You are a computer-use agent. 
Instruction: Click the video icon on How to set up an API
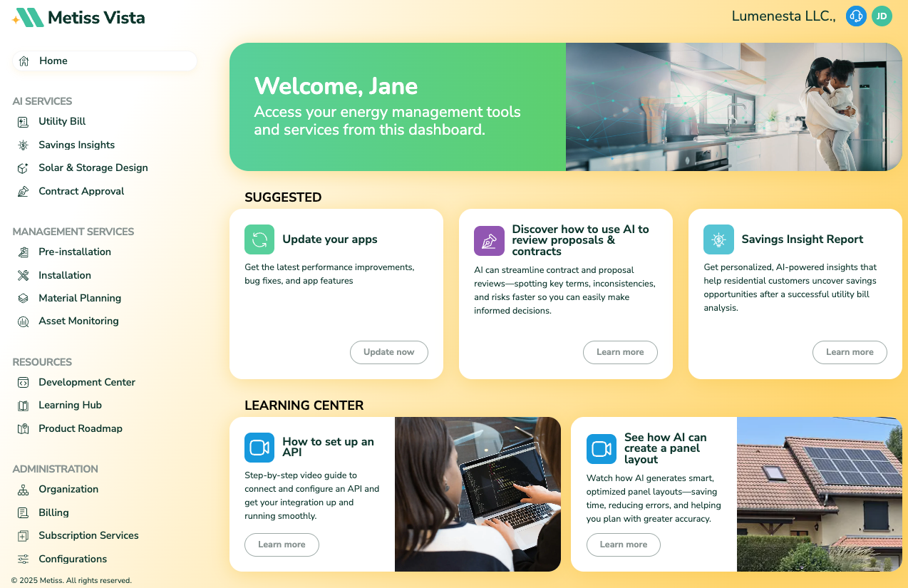coord(259,448)
